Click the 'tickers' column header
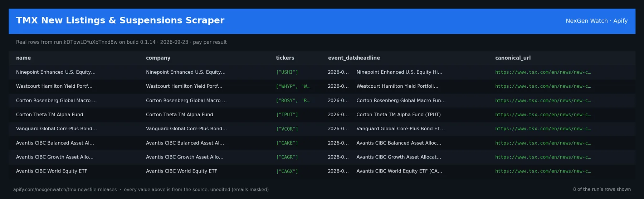This screenshot has height=199, width=644. (x=285, y=58)
